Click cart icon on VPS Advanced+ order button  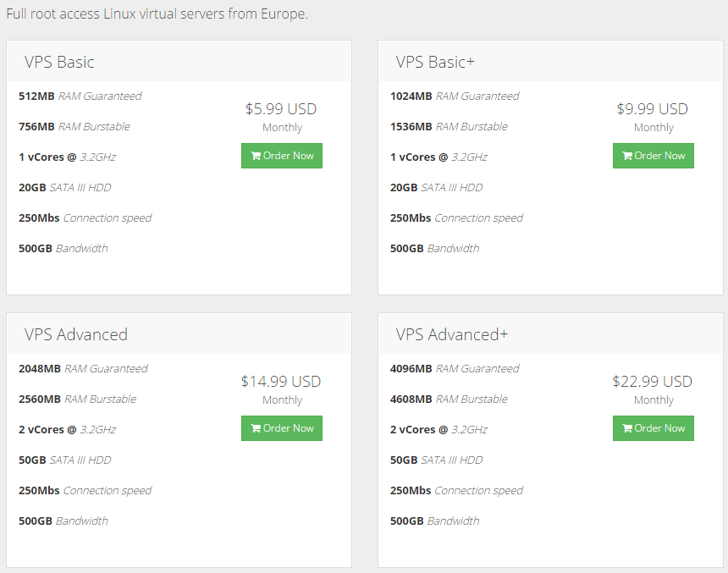point(626,428)
